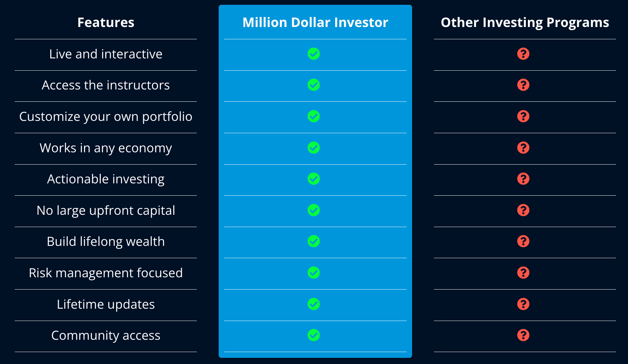The width and height of the screenshot is (628, 364).
Task: Click the red question mark for Live and interactive
Action: tap(523, 54)
